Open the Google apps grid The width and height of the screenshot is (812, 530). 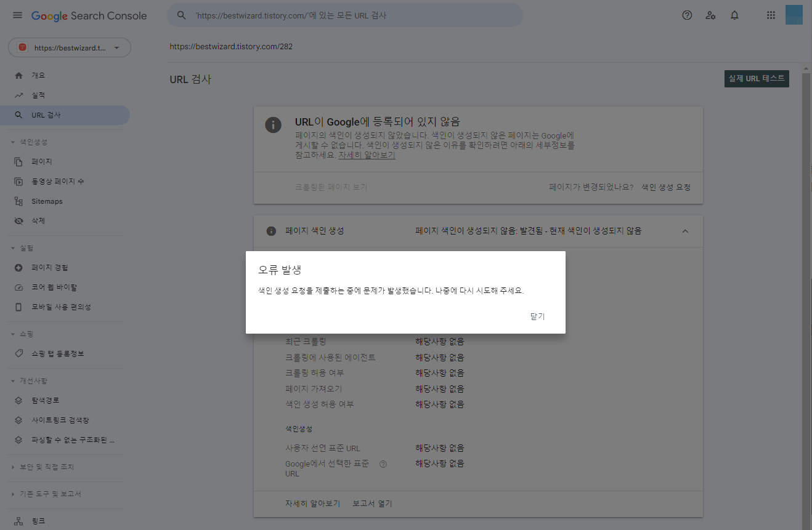coord(771,15)
